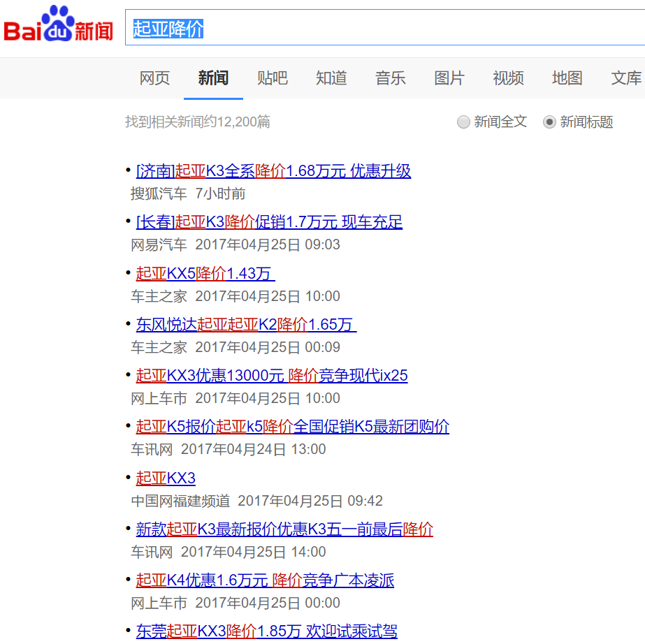Screen dimensions: 645x644
Task: Click the Baidu News logo
Action: click(x=59, y=25)
